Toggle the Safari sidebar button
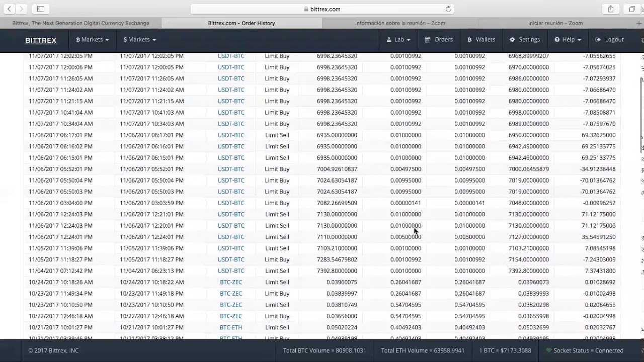 (x=41, y=9)
